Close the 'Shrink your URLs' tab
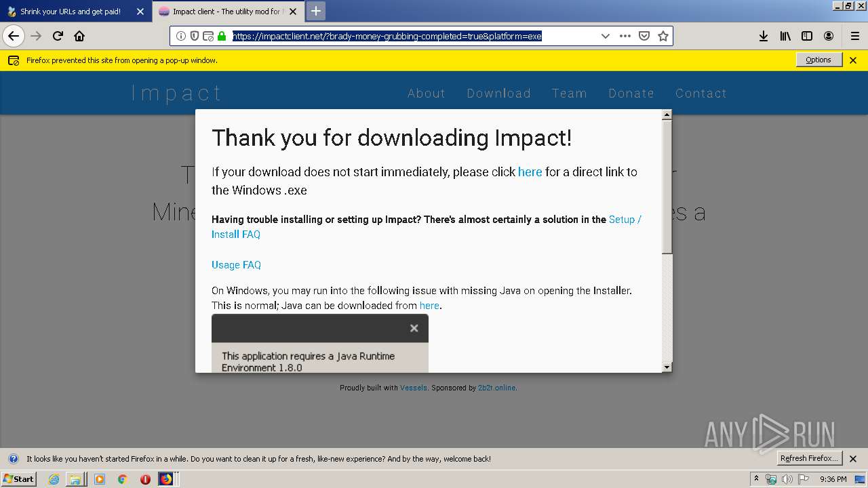The height and width of the screenshot is (488, 868). click(x=140, y=12)
